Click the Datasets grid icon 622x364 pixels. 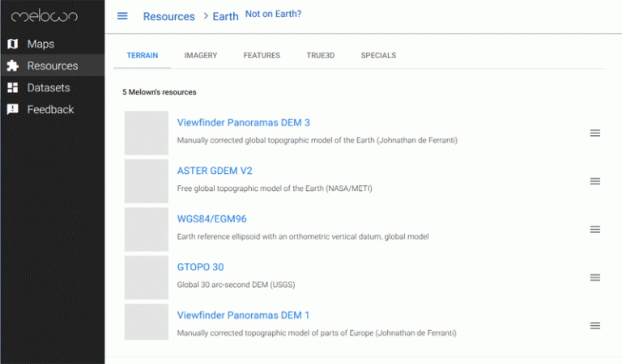[x=13, y=87]
